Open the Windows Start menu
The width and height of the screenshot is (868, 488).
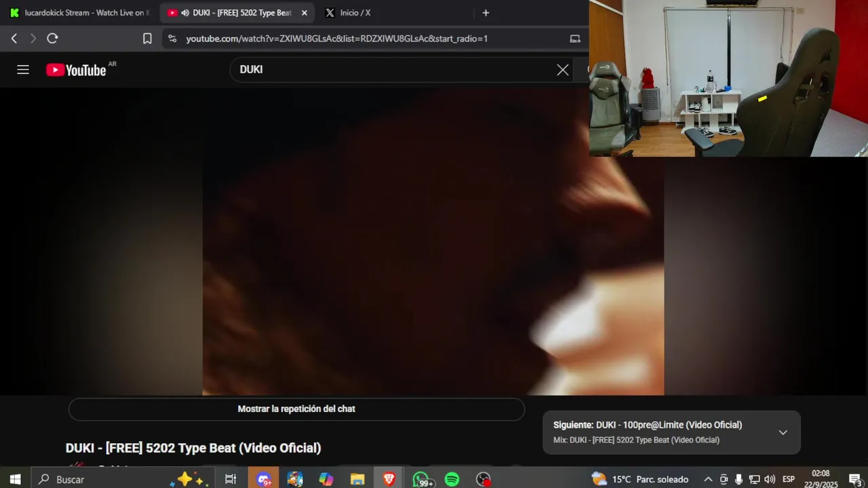pos(15,479)
